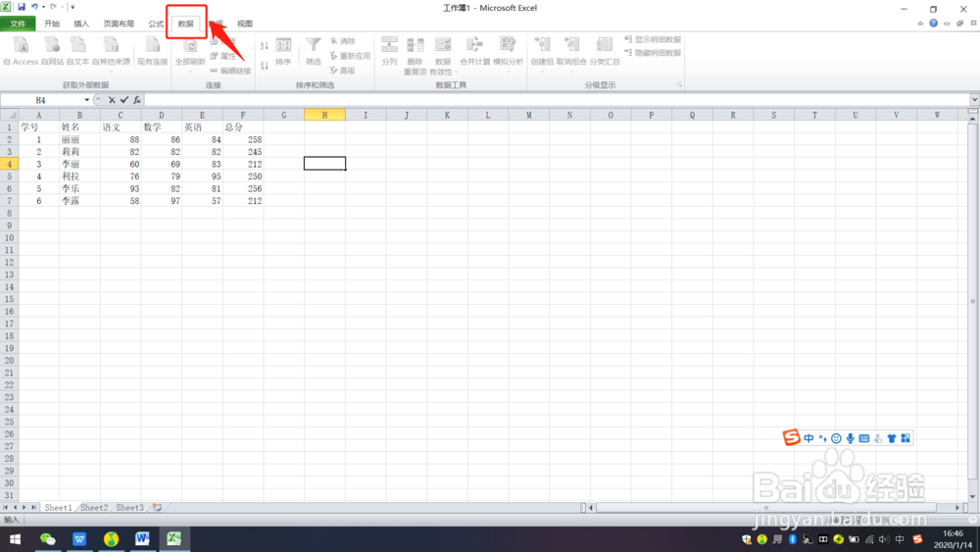Switch to Formulas (公式) tab
980x552 pixels.
(x=156, y=24)
